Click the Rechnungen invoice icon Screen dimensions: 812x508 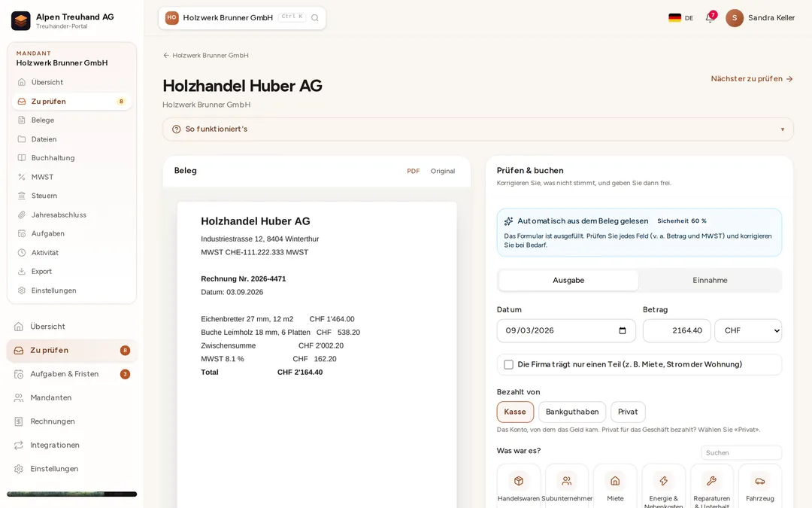19,421
